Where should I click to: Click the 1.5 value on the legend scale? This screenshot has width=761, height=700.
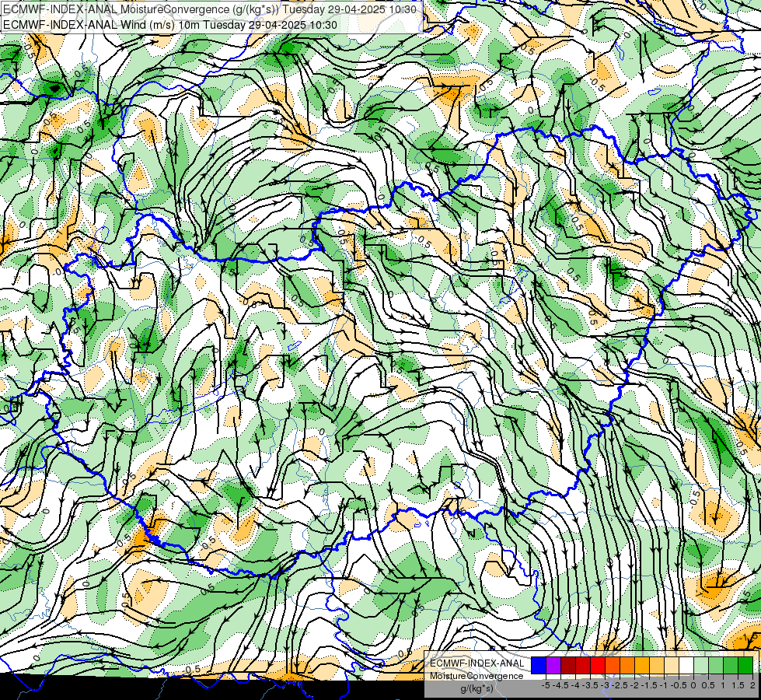pos(738,685)
